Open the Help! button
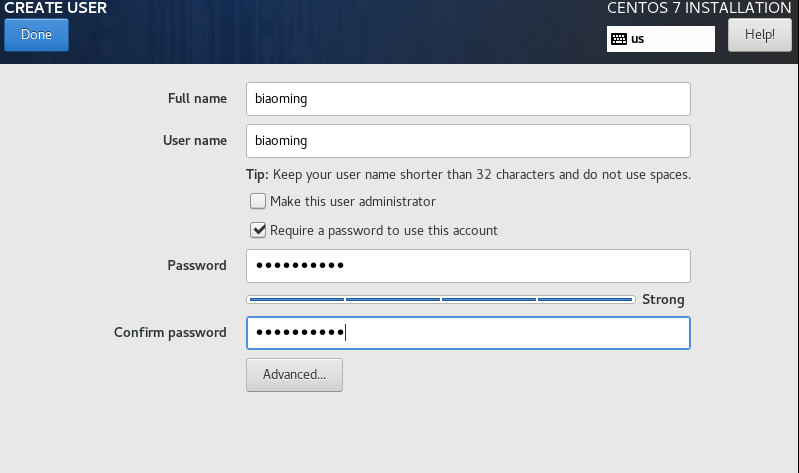Image resolution: width=799 pixels, height=473 pixels. [x=760, y=35]
